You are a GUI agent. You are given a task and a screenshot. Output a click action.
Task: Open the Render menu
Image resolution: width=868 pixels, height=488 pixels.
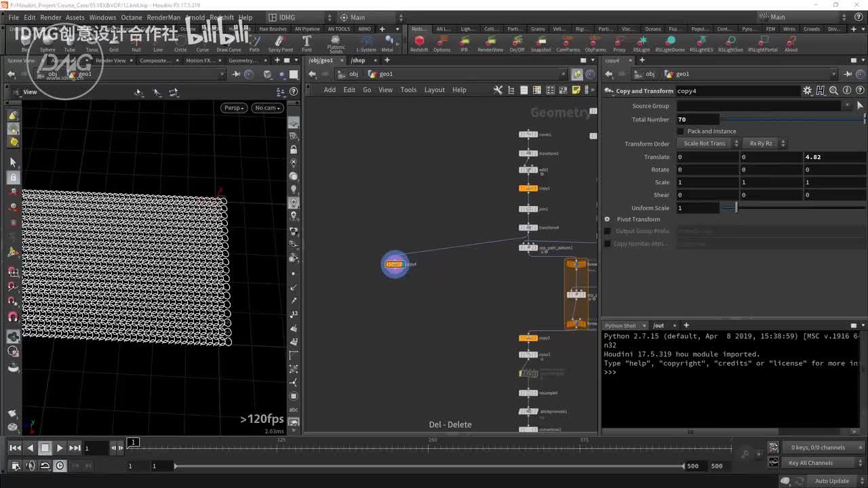click(51, 18)
